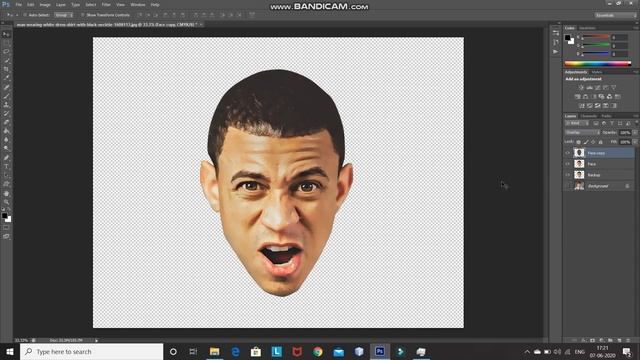Select the Dodge tool

coord(6,149)
